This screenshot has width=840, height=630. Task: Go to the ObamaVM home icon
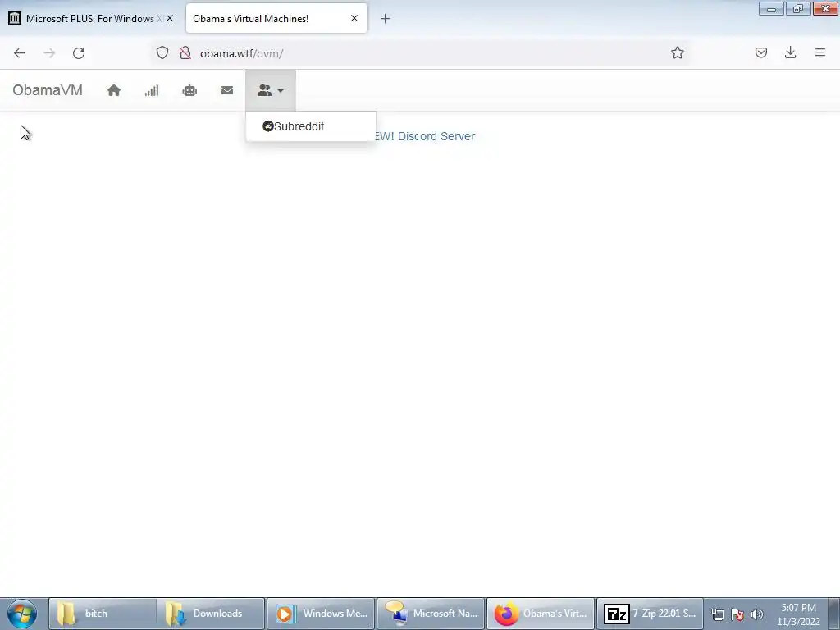click(113, 90)
